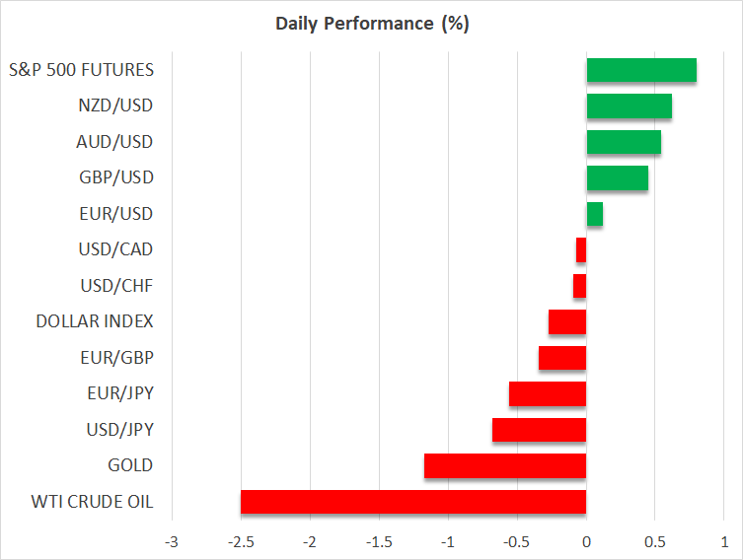Click the NZD/USD green bar
This screenshot has width=743, height=560.
click(x=629, y=105)
